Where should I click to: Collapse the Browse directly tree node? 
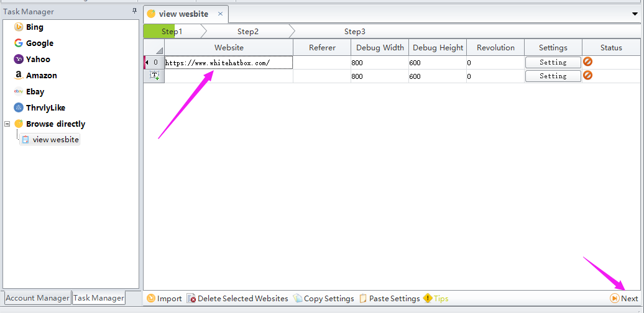(x=7, y=124)
